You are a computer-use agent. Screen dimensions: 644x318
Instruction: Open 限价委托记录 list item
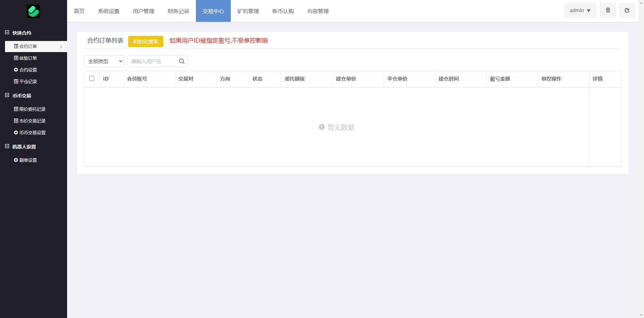32,109
